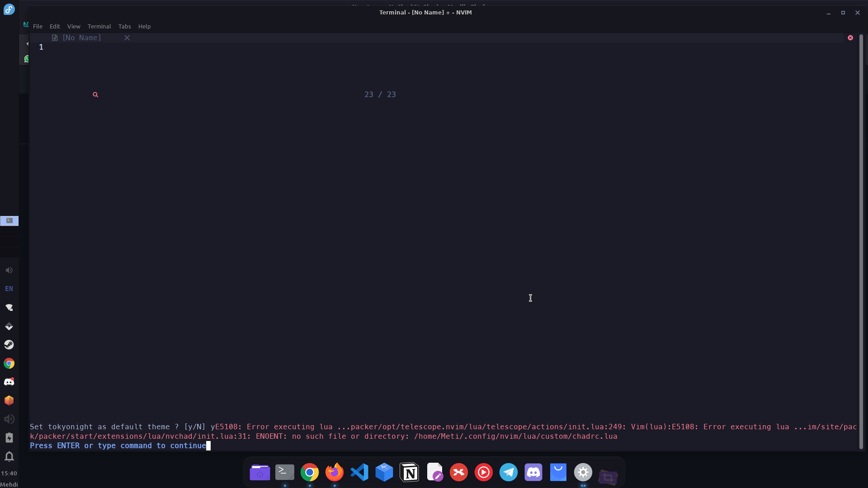Launch Firefox from the dock
This screenshot has width=868, height=488.
point(334,472)
